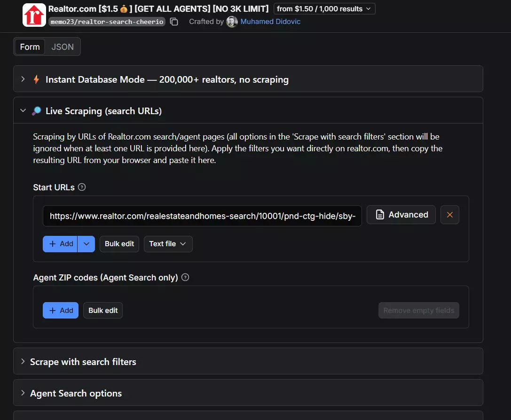
Task: Click Bulk edit under Agent ZIP codes
Action: (103, 310)
